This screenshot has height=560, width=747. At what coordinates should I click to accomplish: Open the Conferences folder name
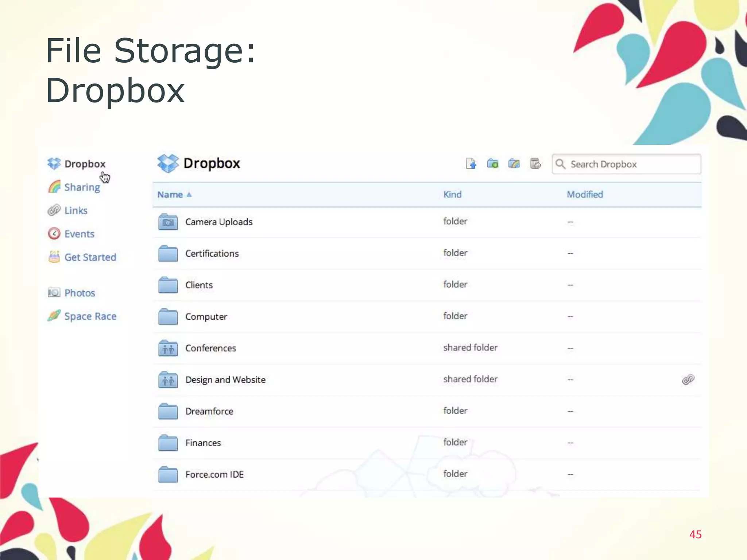[210, 348]
